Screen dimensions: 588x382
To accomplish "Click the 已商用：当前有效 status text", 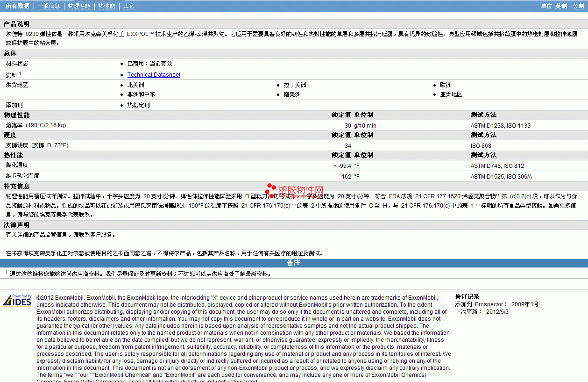I will coord(150,64).
